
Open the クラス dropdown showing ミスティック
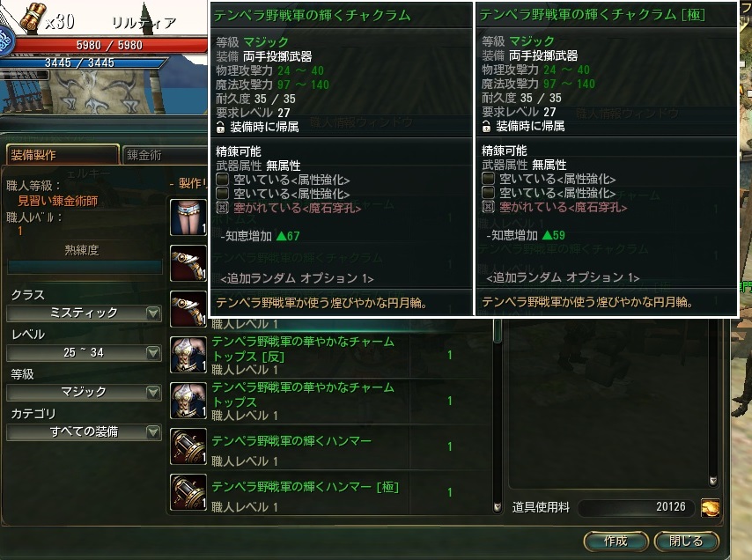[x=84, y=313]
